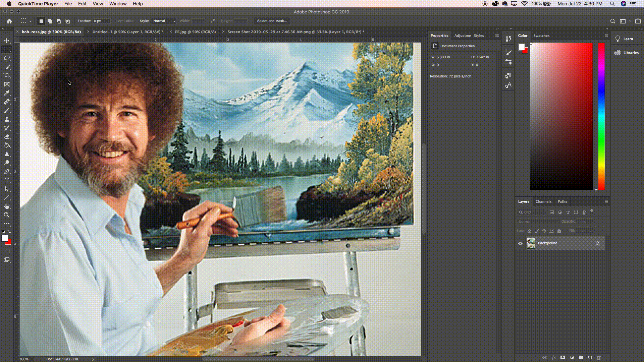
Task: Select the Brush tool in toolbar
Action: tap(7, 110)
